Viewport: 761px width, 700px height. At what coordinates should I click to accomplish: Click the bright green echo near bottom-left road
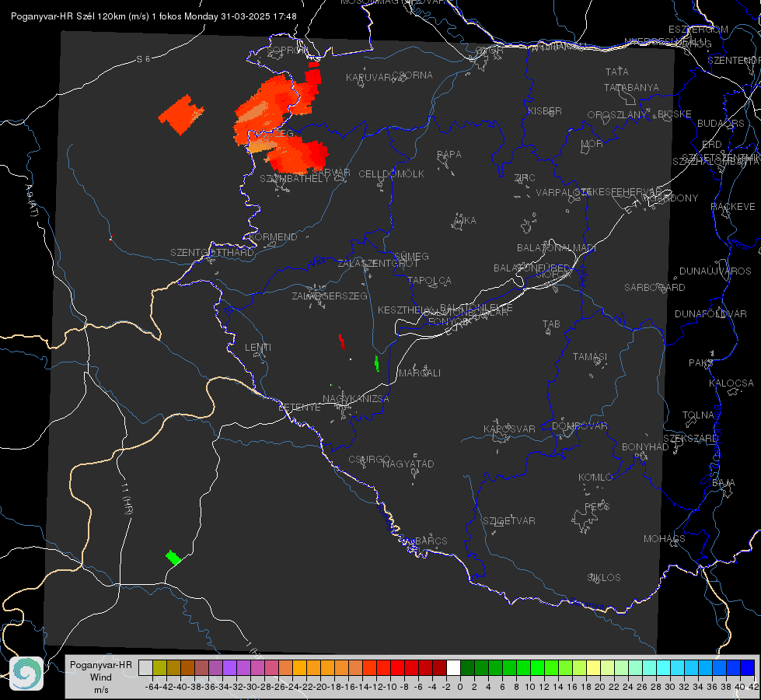(x=173, y=558)
